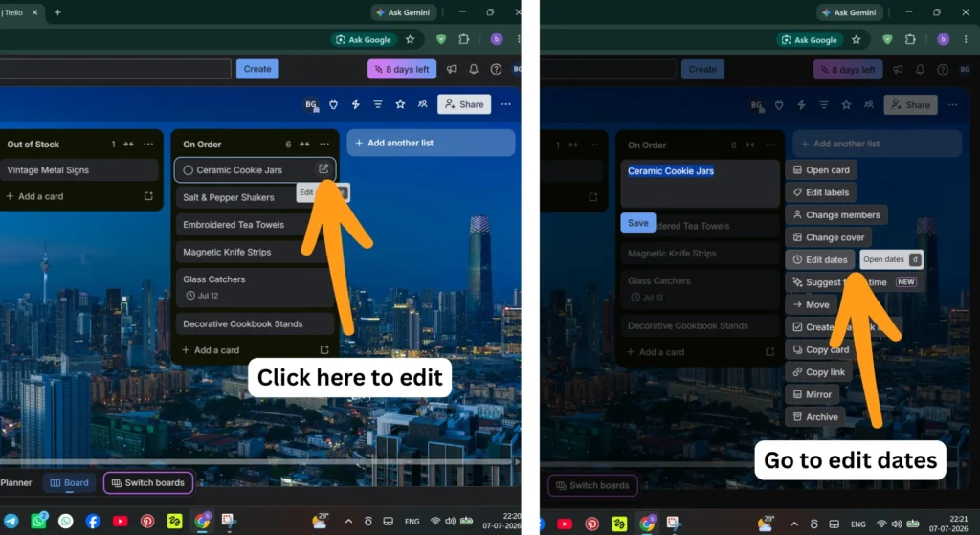
Task: Open On Order list actions menu, left screenshot
Action: (x=324, y=144)
